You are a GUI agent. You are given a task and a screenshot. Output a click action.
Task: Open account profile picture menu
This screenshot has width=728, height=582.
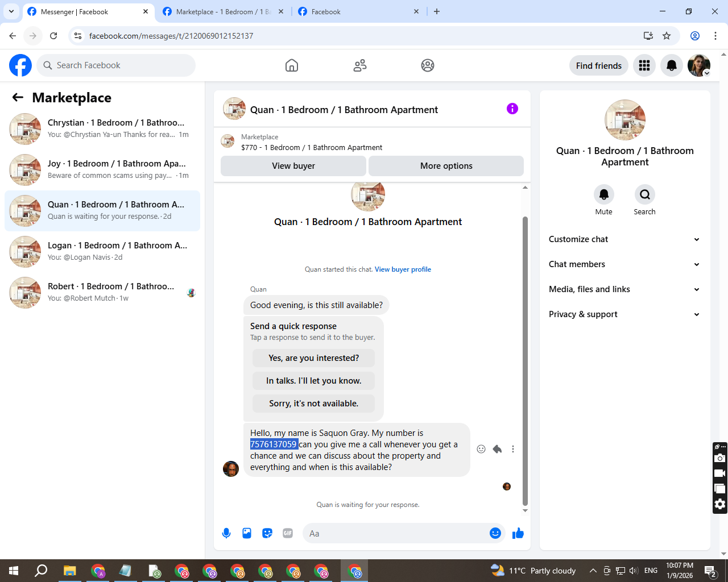(x=699, y=66)
